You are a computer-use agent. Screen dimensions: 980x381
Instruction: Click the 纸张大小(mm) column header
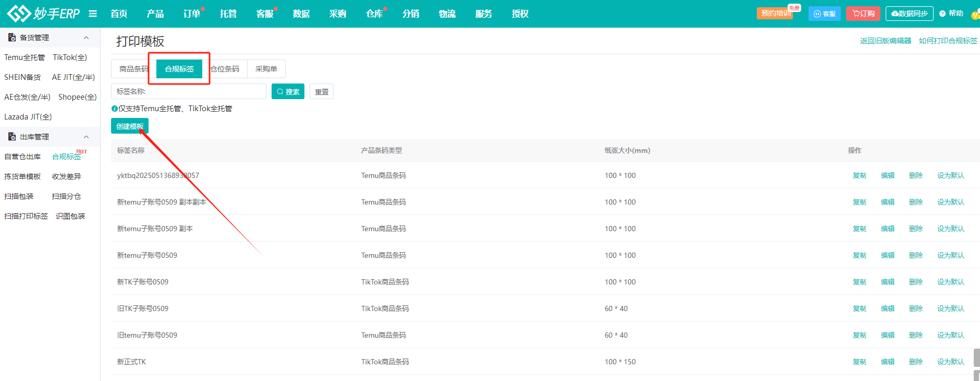[627, 150]
